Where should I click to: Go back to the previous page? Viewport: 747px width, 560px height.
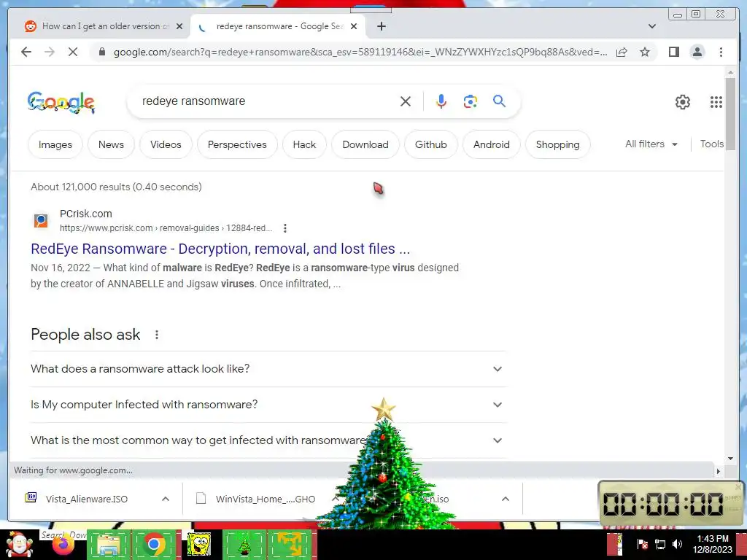click(x=26, y=52)
